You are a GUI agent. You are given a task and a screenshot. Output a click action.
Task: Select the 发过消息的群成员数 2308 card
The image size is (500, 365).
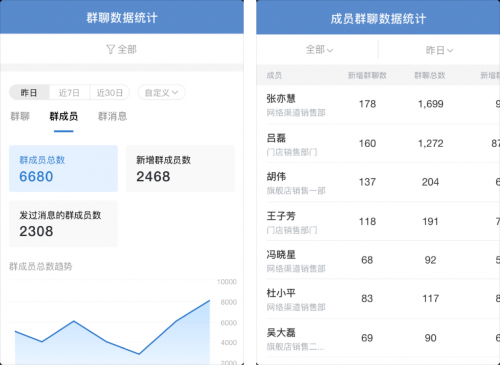pyautogui.click(x=63, y=224)
